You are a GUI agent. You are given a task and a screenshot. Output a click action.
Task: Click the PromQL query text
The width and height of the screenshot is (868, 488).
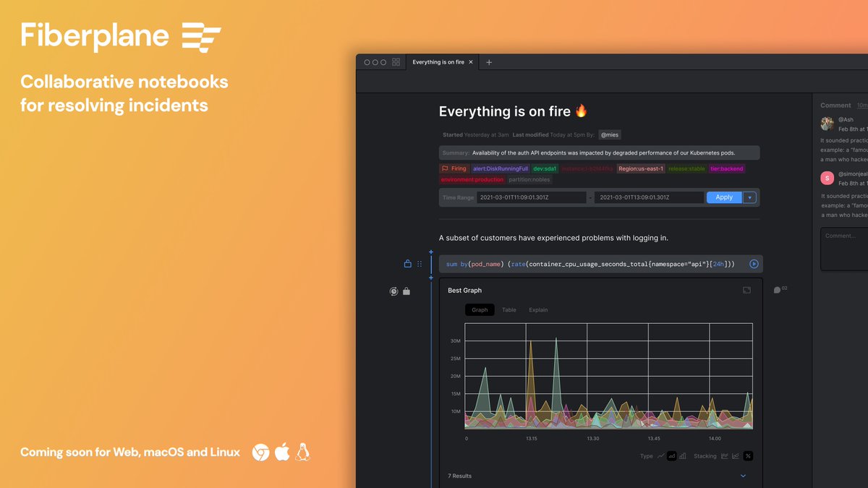(590, 264)
